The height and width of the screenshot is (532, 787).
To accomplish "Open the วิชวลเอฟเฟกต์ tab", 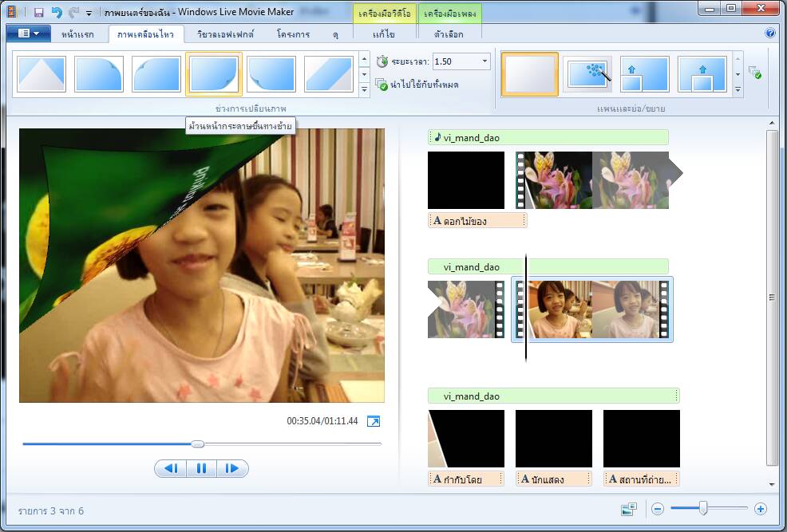I will pyautogui.click(x=224, y=35).
